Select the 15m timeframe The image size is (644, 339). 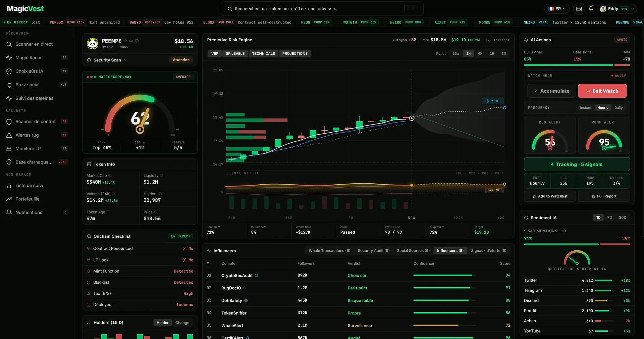click(x=455, y=54)
